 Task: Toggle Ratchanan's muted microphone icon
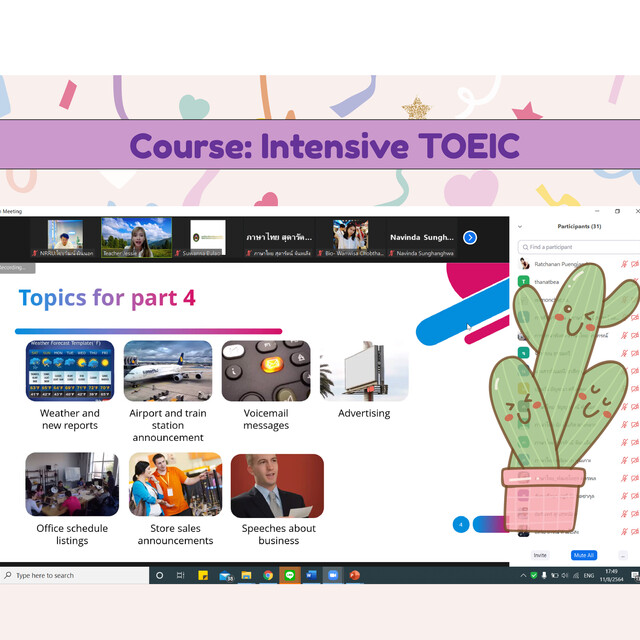(624, 264)
